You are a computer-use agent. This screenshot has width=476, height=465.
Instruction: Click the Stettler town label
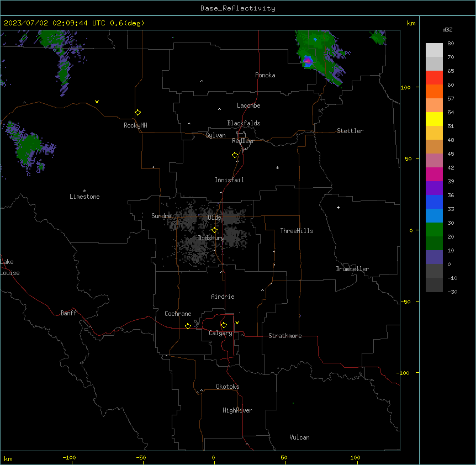pyautogui.click(x=350, y=131)
